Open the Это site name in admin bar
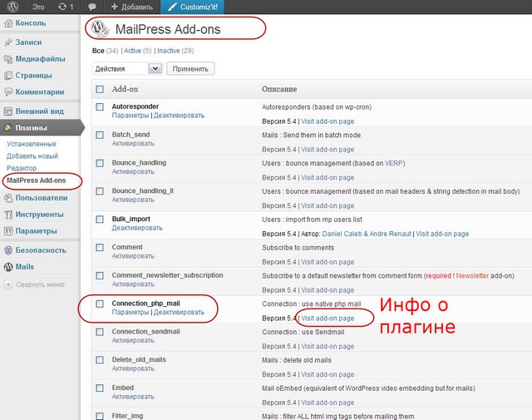 (38, 7)
